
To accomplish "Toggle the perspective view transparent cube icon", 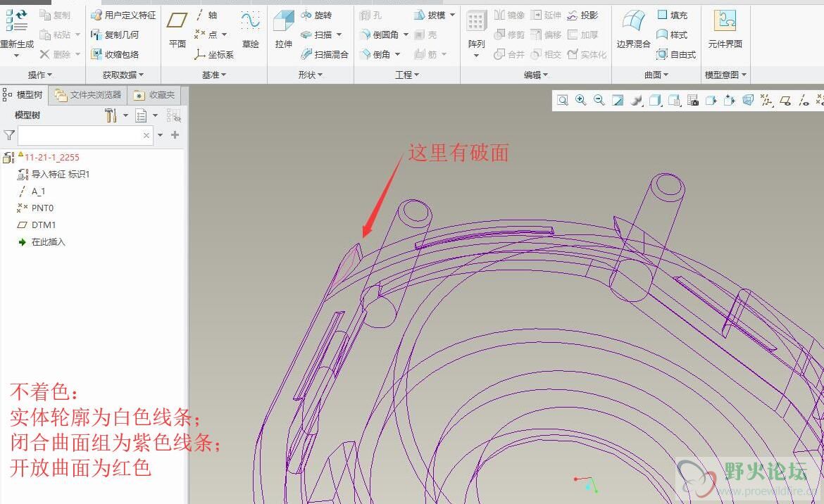I will click(748, 100).
